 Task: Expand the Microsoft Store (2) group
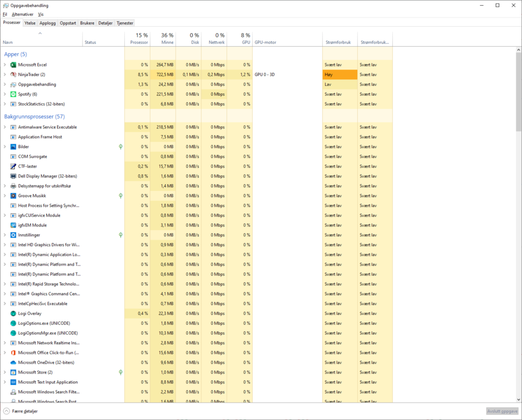tap(5, 372)
